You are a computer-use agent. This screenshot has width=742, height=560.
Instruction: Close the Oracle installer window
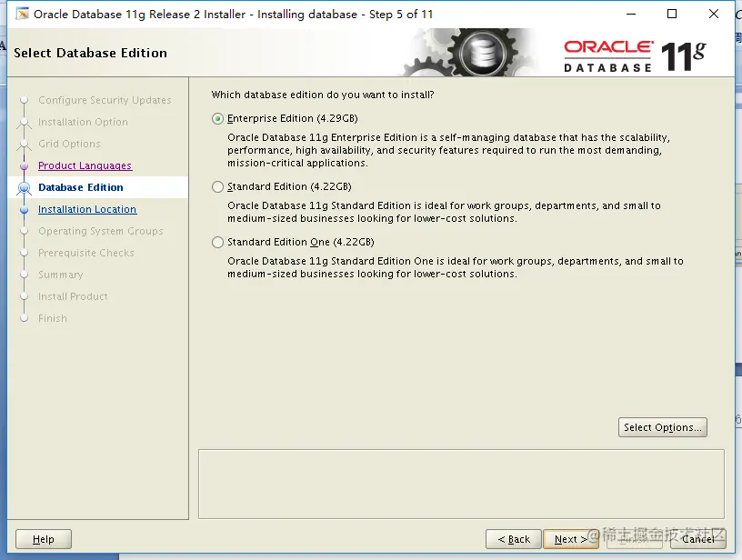click(x=714, y=15)
